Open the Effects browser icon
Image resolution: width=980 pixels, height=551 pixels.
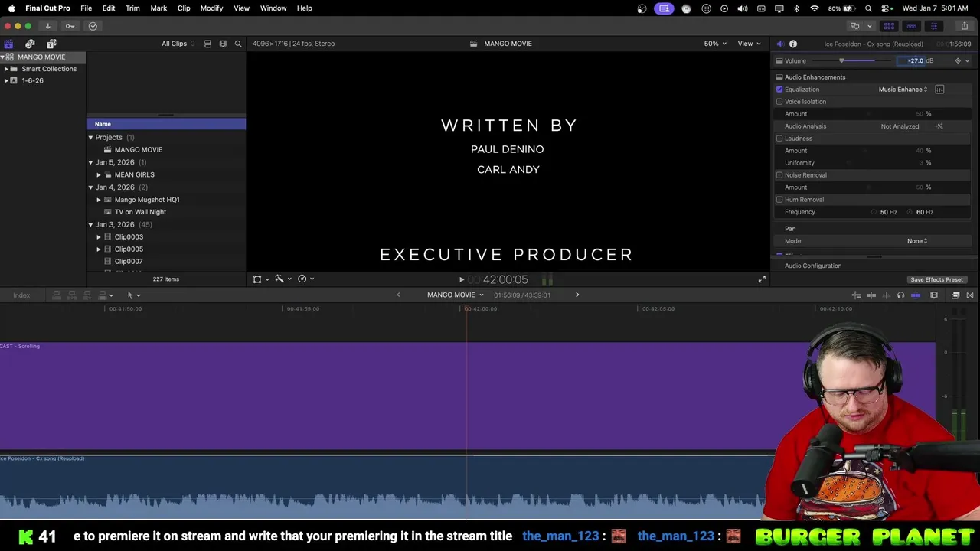tap(955, 295)
